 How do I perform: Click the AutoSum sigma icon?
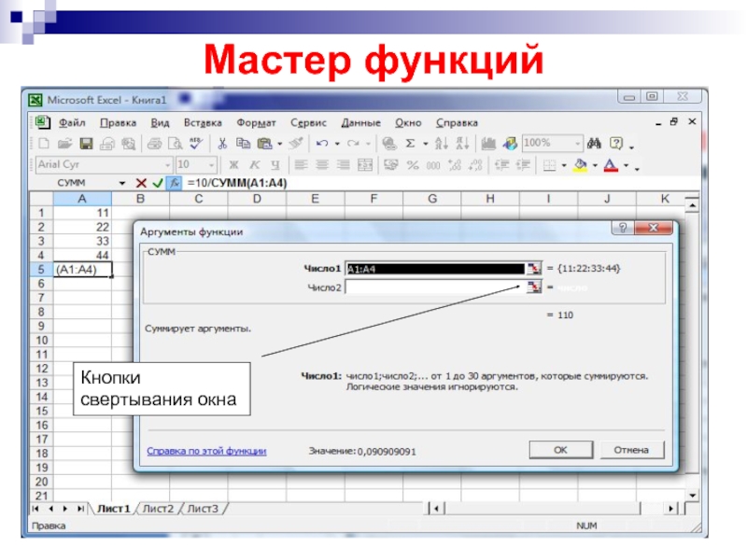click(x=410, y=144)
